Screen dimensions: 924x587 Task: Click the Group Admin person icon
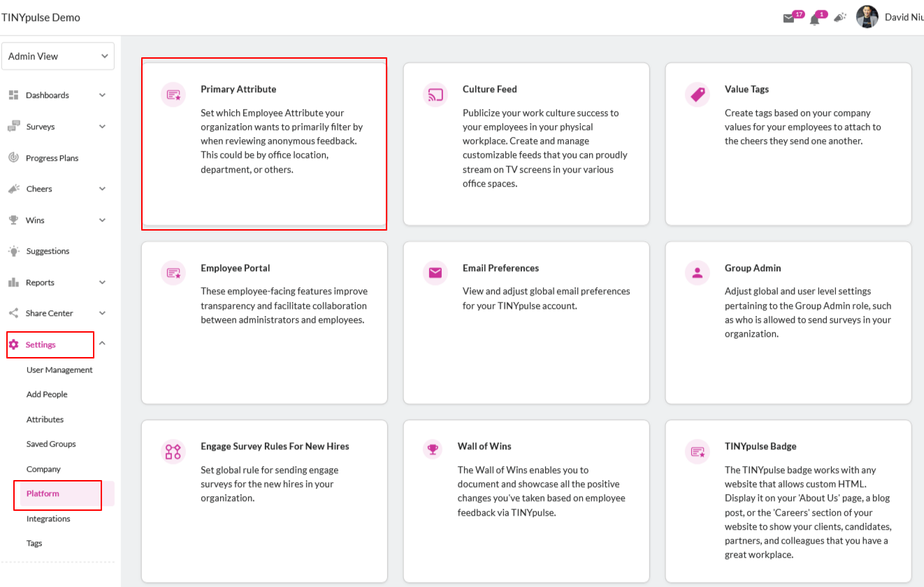point(697,273)
